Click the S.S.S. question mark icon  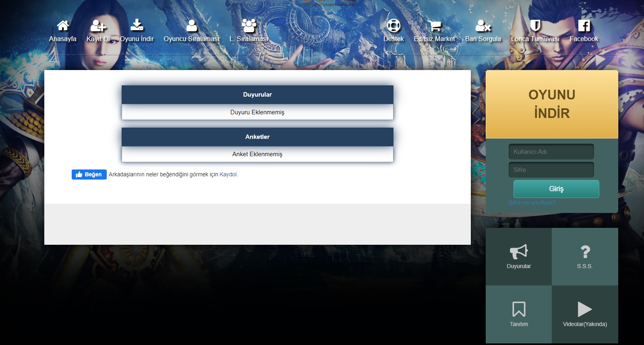pos(585,252)
